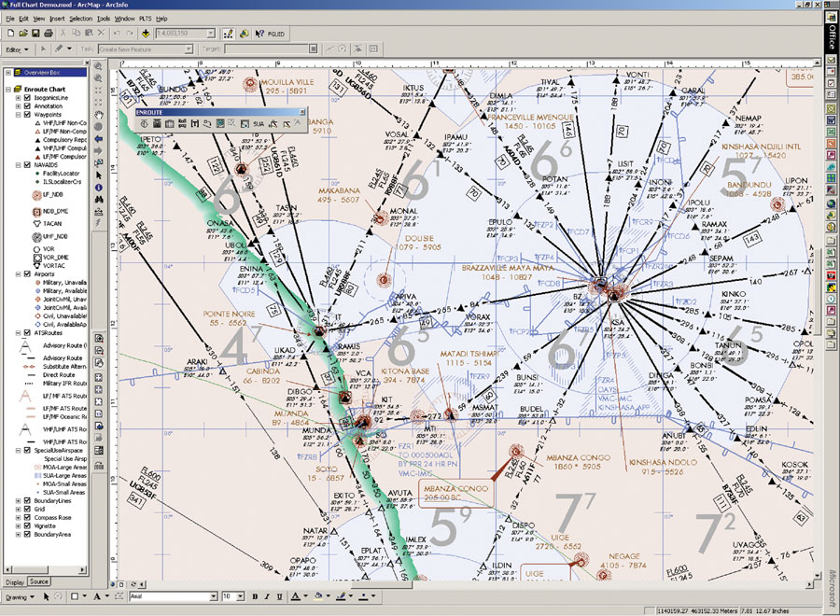Open the Editor menu button
The width and height of the screenshot is (840, 616).
click(19, 47)
